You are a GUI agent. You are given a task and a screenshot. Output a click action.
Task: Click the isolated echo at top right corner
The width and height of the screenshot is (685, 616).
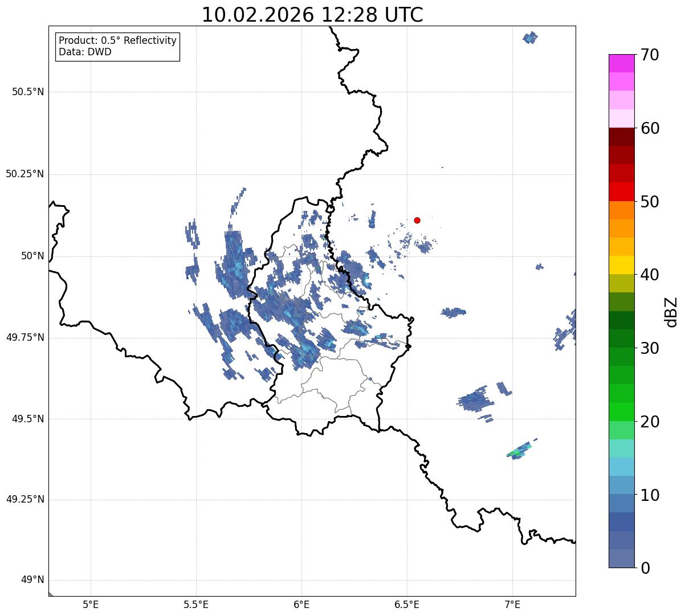(530, 38)
